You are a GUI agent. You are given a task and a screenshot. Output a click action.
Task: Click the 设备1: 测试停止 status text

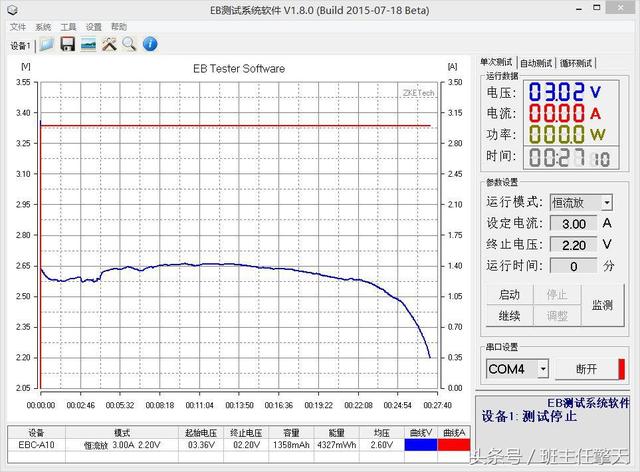tap(529, 416)
